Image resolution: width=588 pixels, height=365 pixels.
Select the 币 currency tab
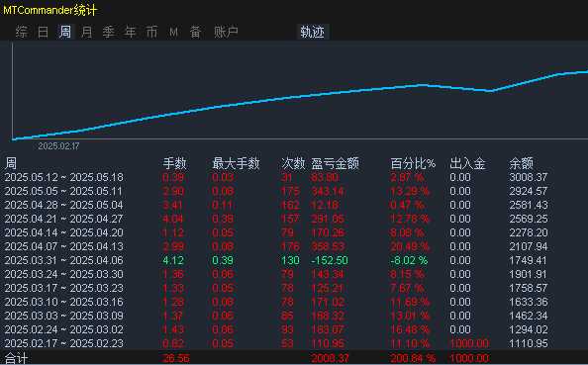coord(151,32)
